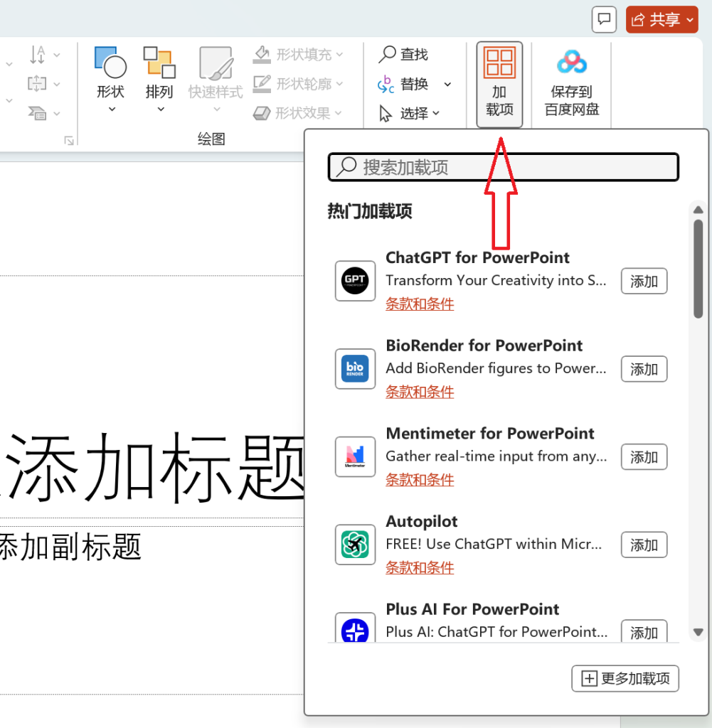
Task: Expand the Arrange (排列) dropdown chevron
Action: [161, 109]
